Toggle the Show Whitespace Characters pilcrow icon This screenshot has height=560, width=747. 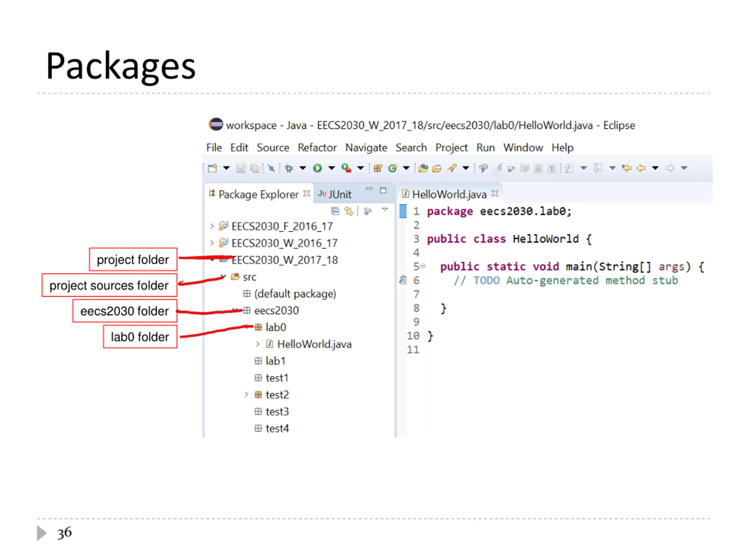(x=552, y=168)
